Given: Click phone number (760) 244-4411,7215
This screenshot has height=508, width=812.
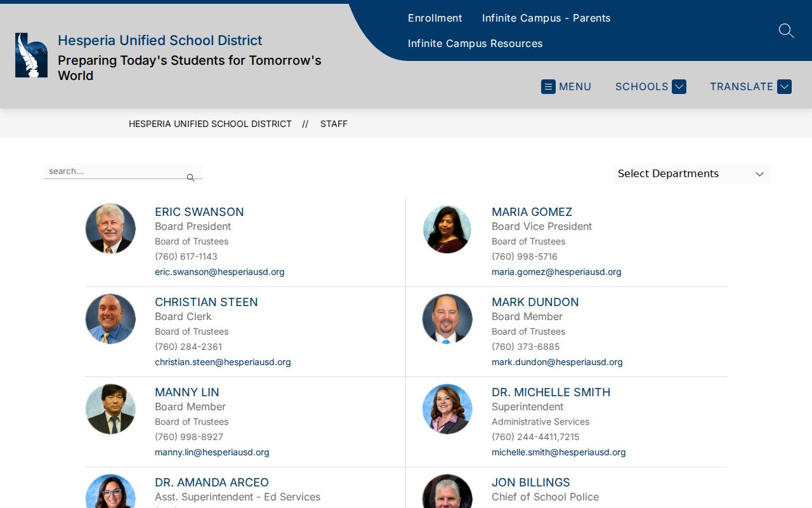Looking at the screenshot, I should (x=535, y=437).
